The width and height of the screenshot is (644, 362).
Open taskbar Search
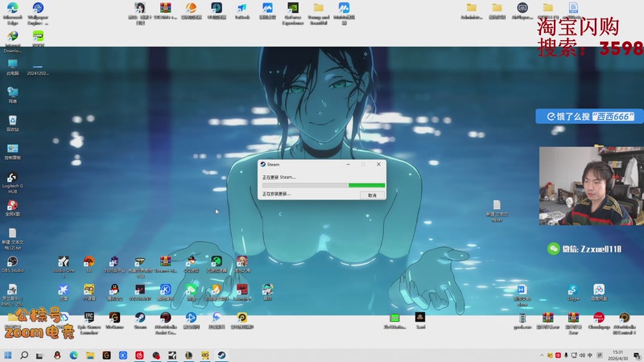click(x=24, y=355)
